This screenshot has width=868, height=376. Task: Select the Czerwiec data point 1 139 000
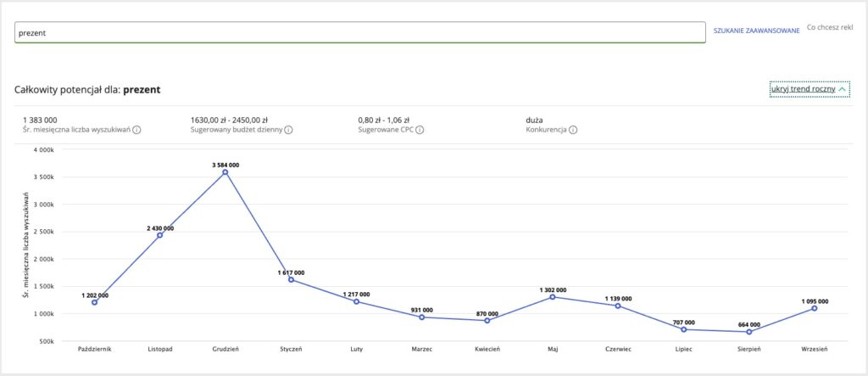tap(618, 306)
